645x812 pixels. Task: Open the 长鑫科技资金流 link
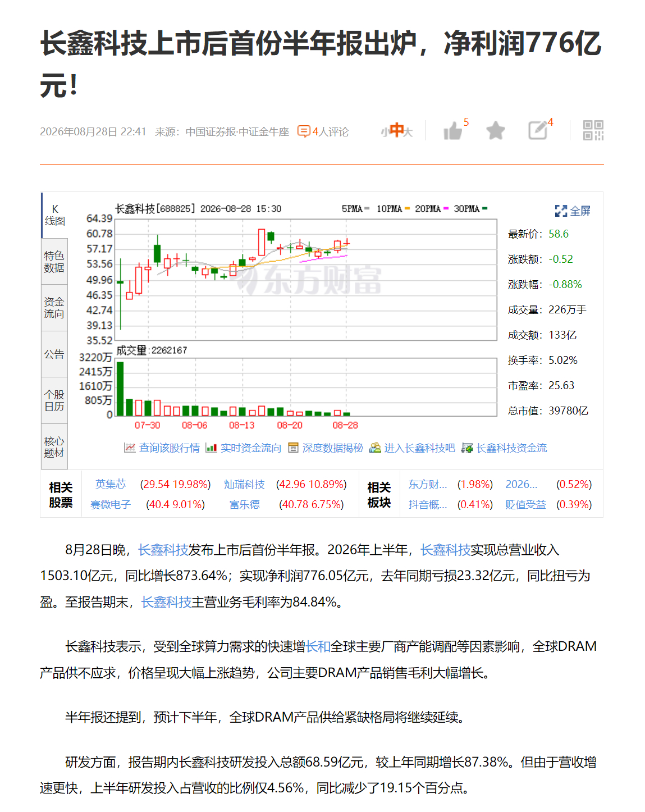pos(512,448)
